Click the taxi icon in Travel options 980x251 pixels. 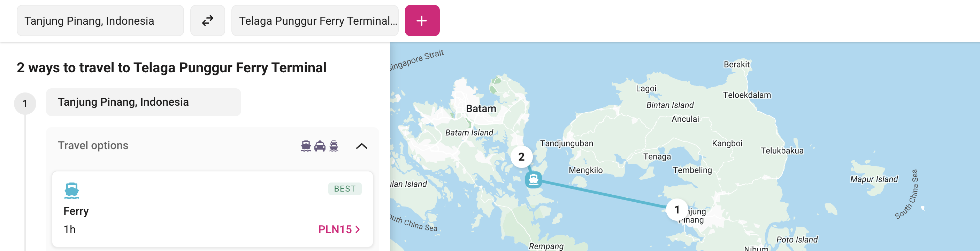[x=320, y=146]
